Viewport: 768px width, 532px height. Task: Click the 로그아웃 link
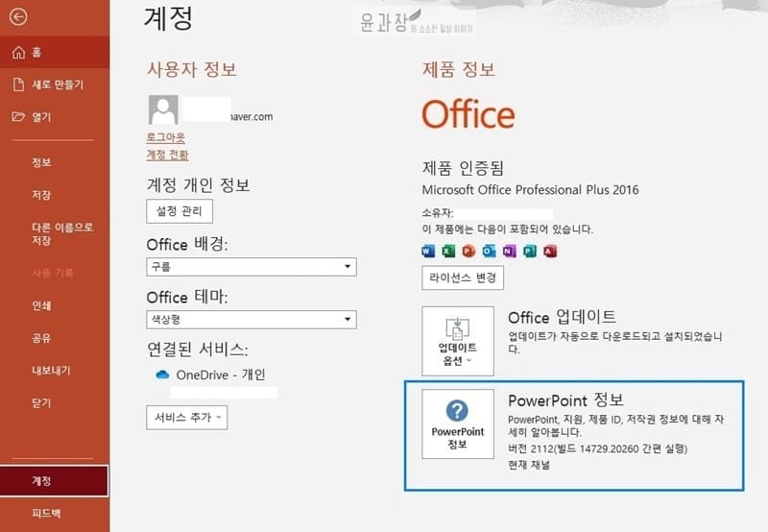pyautogui.click(x=165, y=137)
